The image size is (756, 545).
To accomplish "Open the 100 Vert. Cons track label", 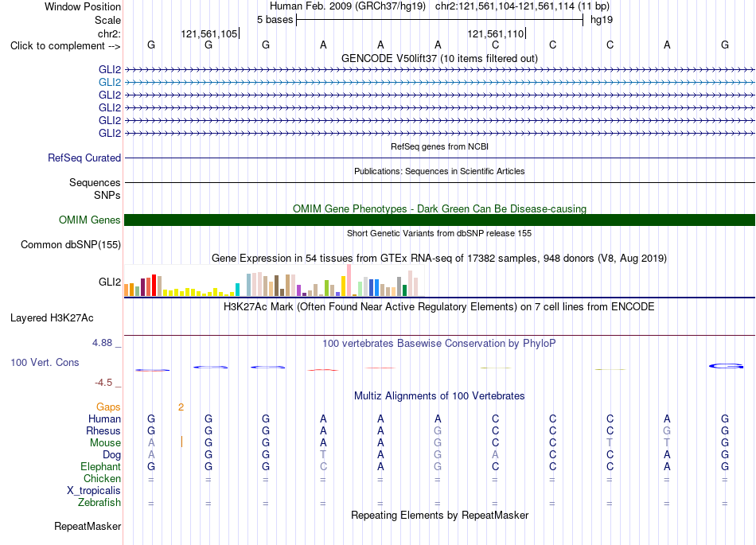I will (x=45, y=362).
